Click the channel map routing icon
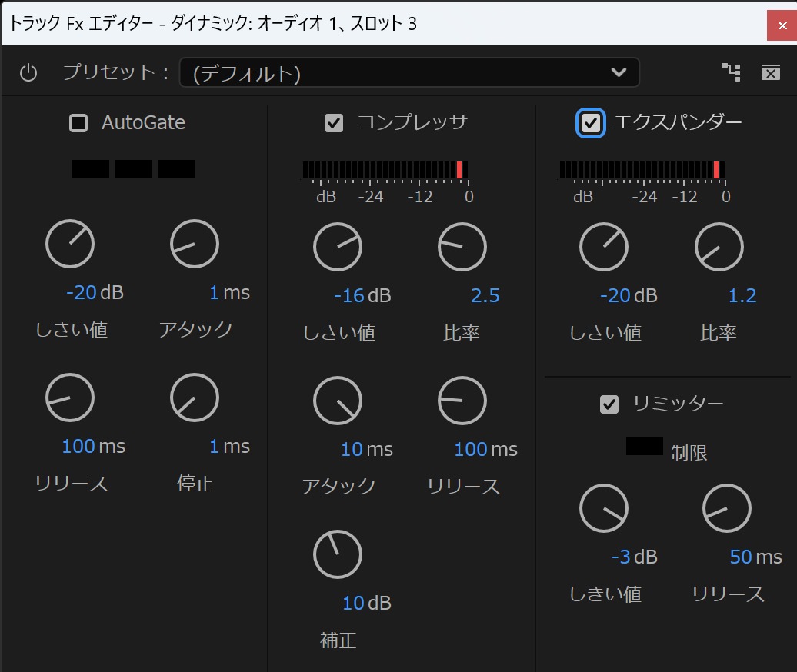Viewport: 797px width, 672px height. [731, 72]
